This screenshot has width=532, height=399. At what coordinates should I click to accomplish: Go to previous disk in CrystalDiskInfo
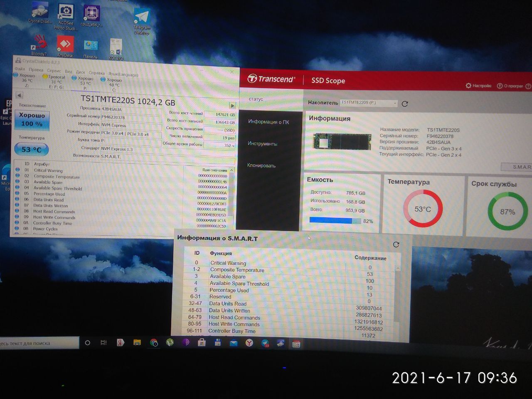[19, 95]
